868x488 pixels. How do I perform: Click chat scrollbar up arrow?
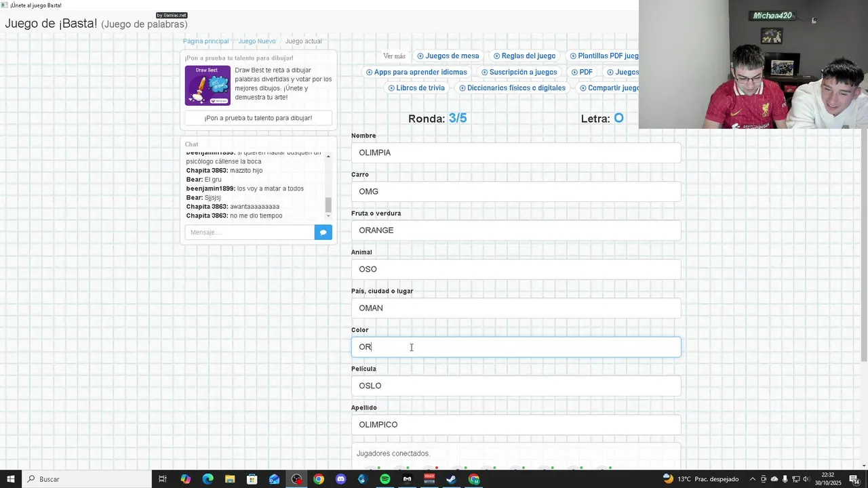click(x=328, y=157)
